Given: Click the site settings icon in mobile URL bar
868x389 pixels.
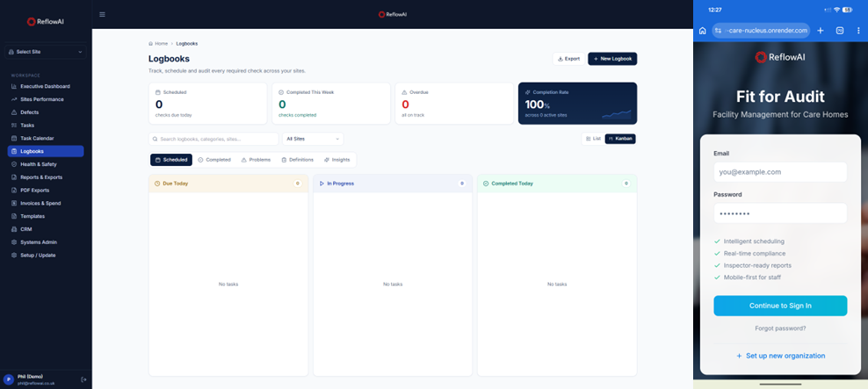Looking at the screenshot, I should tap(718, 31).
